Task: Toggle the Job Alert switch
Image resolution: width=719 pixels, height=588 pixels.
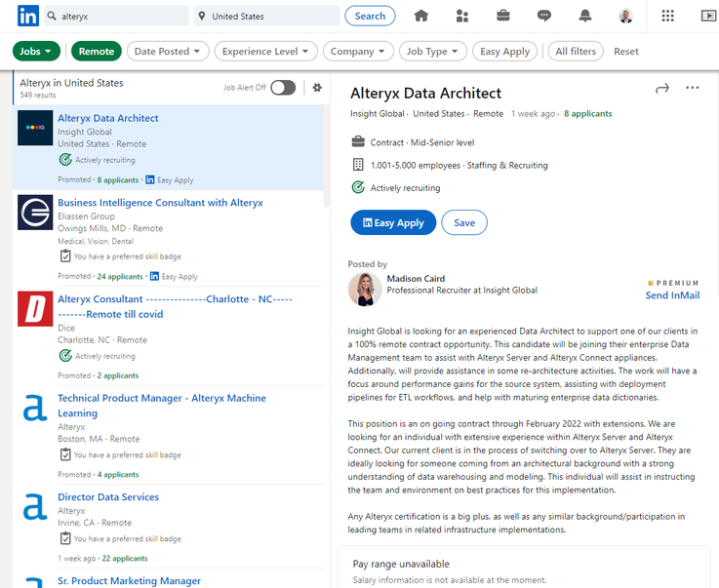Action: [x=283, y=88]
